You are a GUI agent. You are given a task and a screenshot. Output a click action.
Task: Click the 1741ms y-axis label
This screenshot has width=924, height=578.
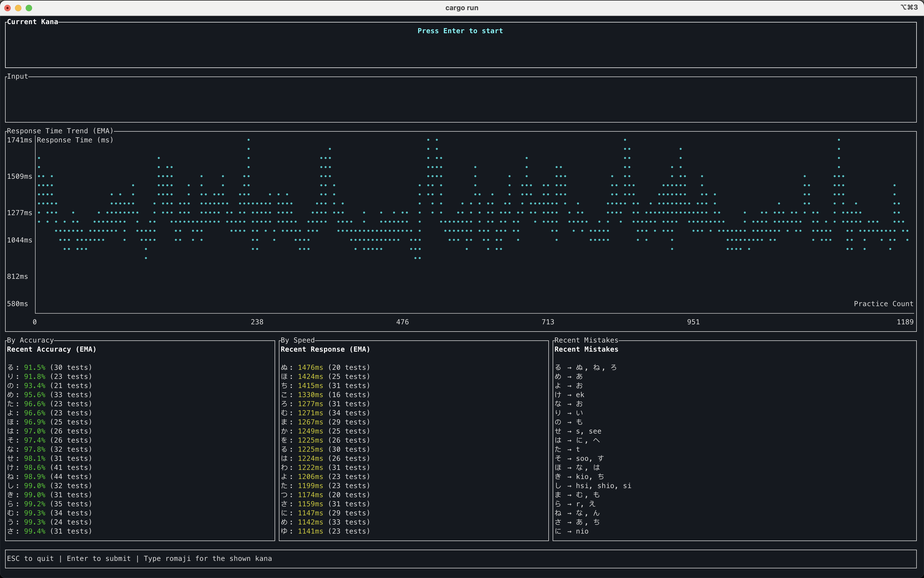(20, 140)
